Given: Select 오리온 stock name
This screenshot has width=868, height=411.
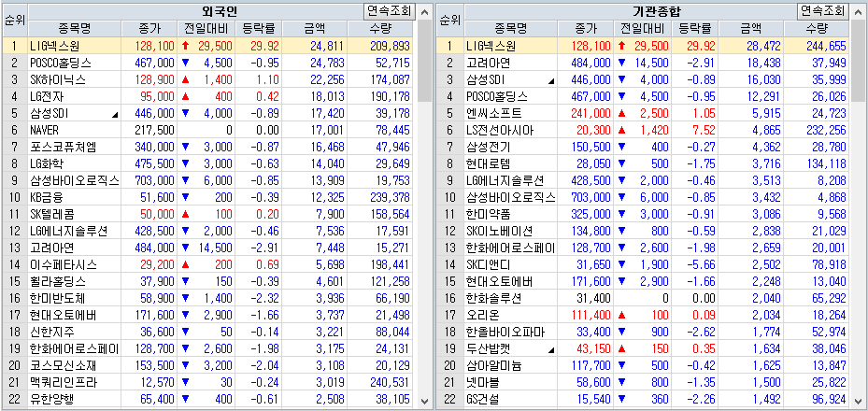Looking at the screenshot, I should pos(483,316).
